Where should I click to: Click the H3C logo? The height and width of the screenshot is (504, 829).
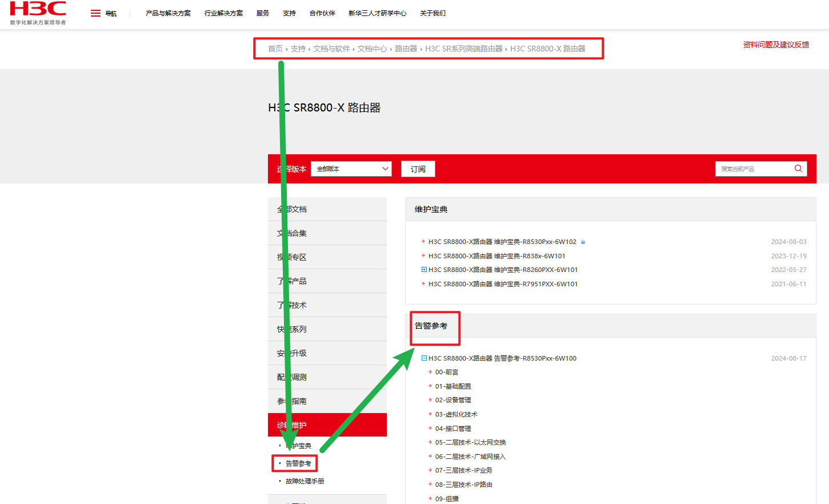click(x=38, y=13)
